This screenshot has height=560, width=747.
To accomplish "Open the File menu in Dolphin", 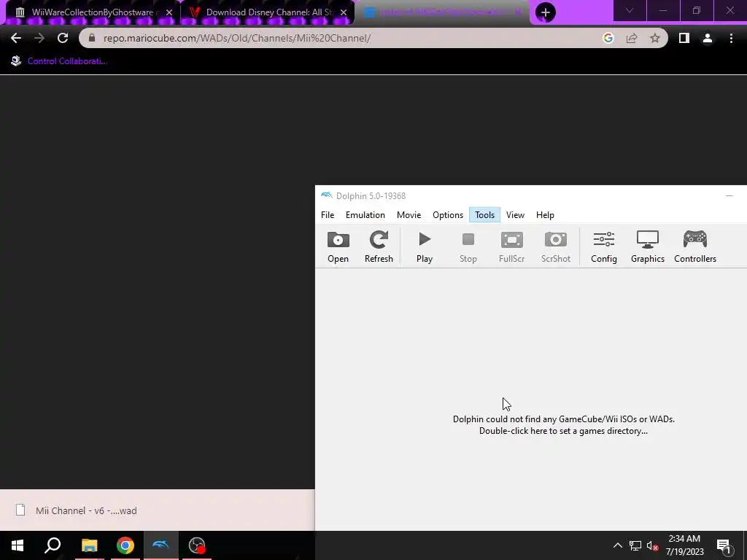I will (x=328, y=215).
